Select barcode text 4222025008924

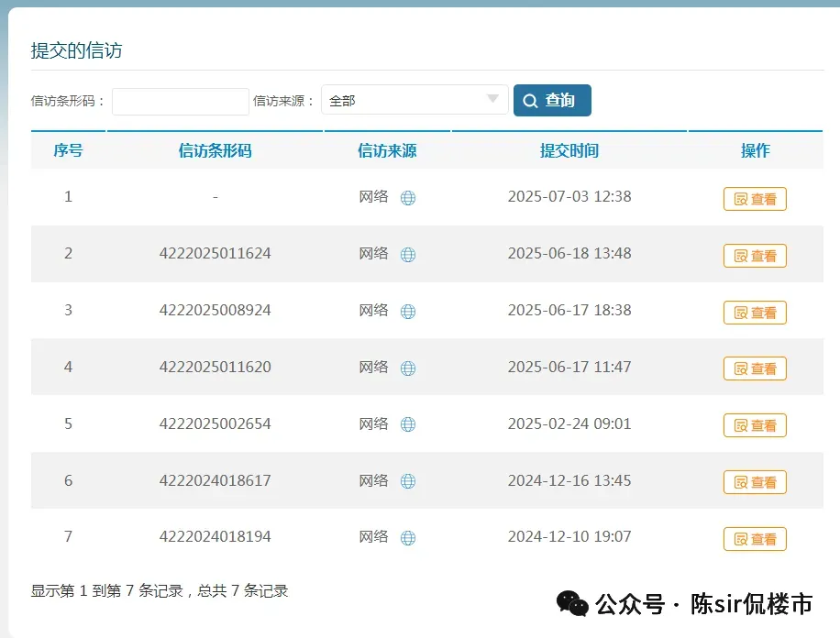point(215,310)
